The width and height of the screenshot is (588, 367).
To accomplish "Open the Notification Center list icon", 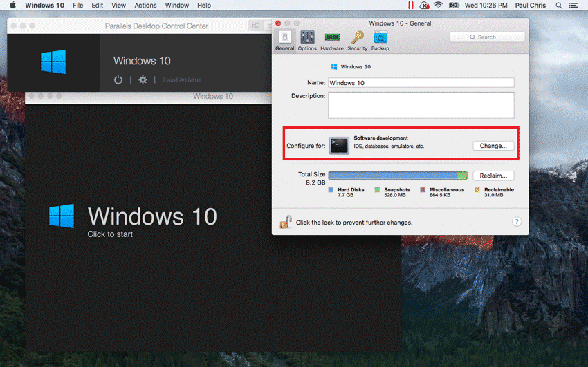I will coord(573,6).
